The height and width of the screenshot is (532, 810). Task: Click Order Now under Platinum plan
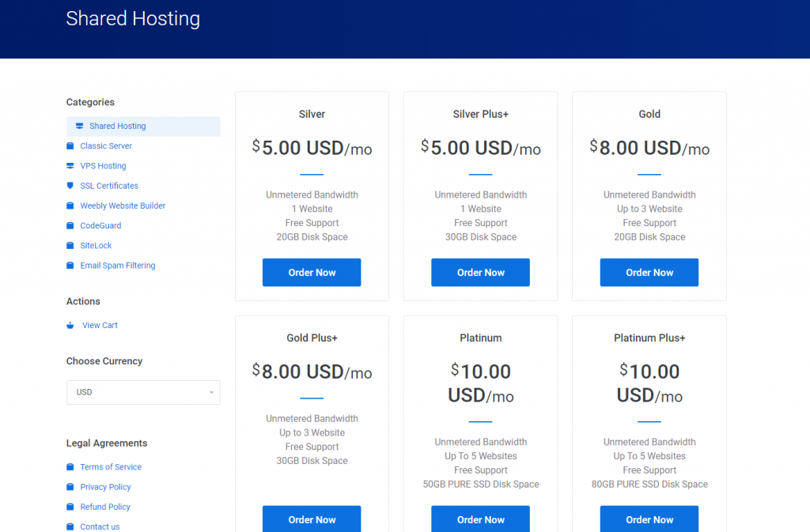pyautogui.click(x=480, y=519)
